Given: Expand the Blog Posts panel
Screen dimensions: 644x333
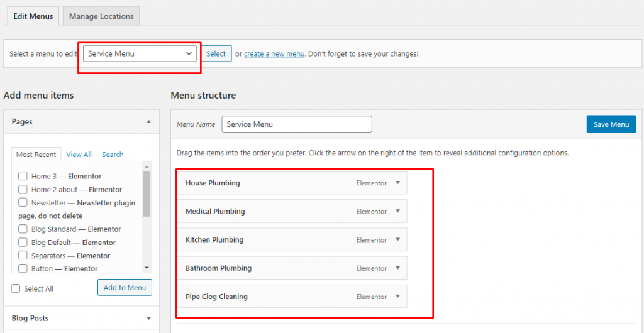Looking at the screenshot, I should tap(148, 319).
